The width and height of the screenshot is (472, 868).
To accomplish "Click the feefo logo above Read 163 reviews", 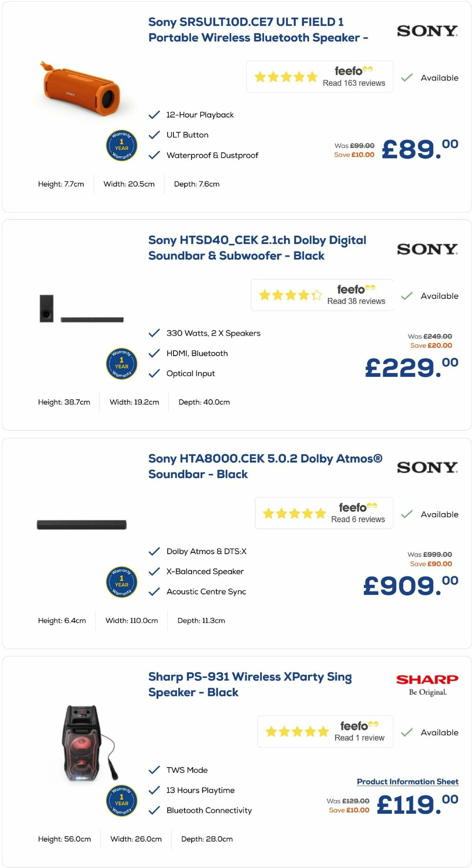I will [354, 71].
